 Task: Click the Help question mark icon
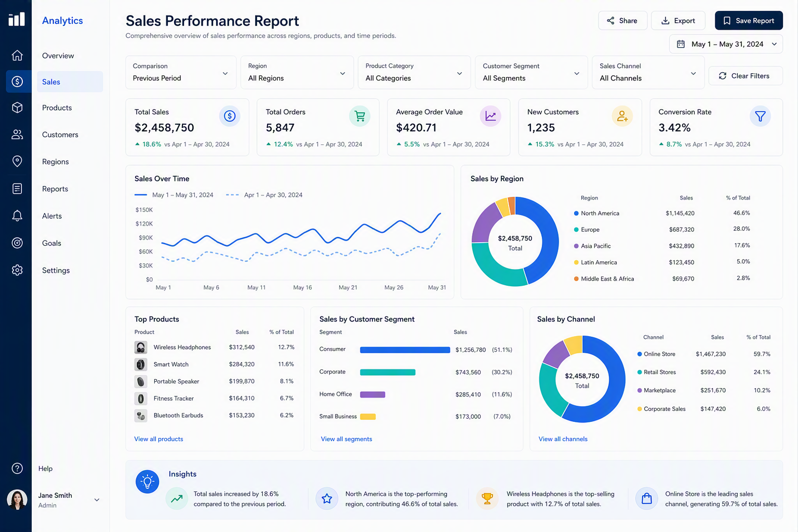point(17,469)
